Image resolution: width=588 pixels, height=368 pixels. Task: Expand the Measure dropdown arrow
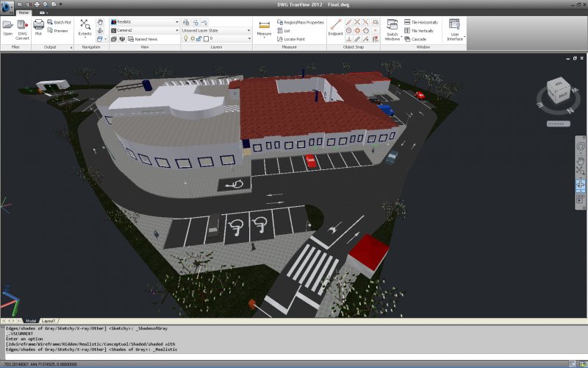coord(264,38)
